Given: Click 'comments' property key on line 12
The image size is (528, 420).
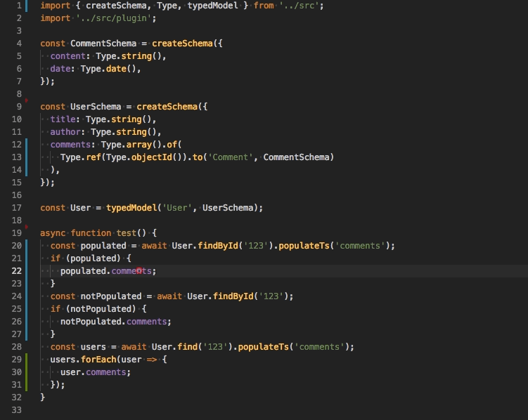Looking at the screenshot, I should coord(71,145).
